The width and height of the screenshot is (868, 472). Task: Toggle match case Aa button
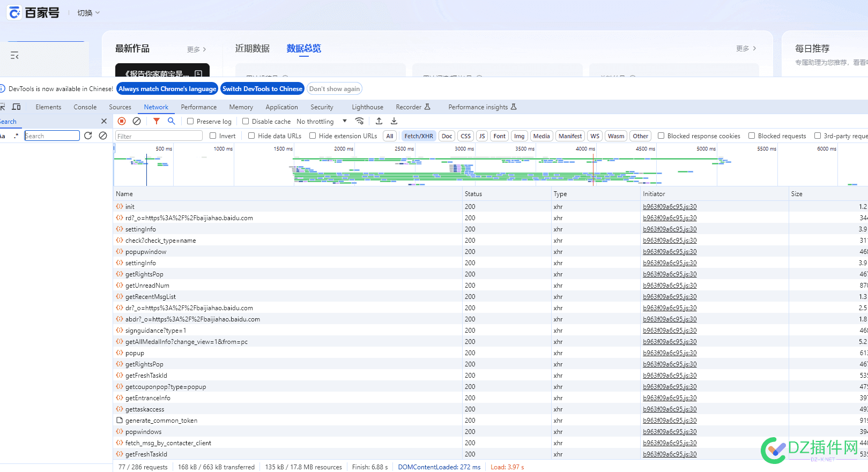(x=3, y=136)
